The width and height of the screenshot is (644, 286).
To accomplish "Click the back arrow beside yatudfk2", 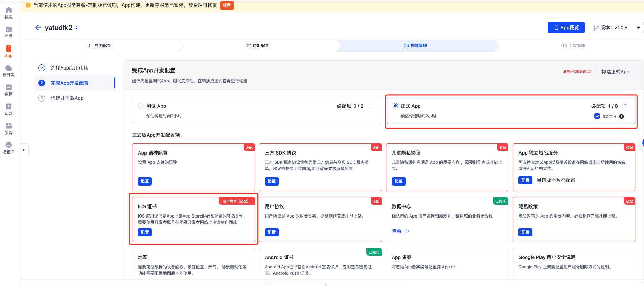I will coord(38,28).
